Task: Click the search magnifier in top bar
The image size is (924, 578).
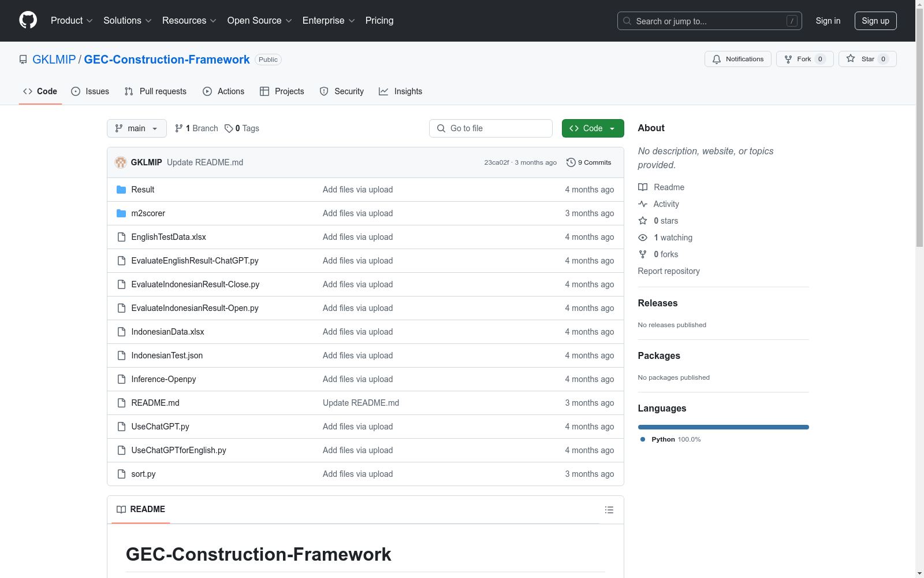Action: point(627,21)
